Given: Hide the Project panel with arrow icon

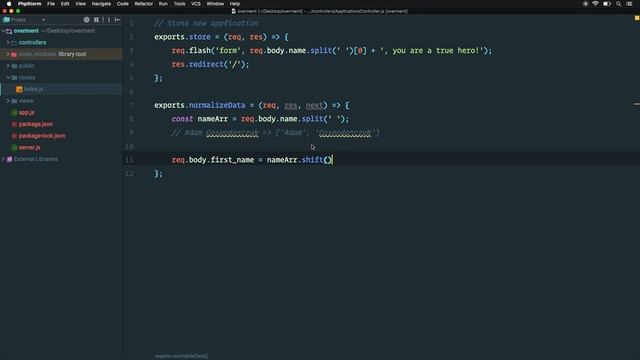Looking at the screenshot, I should pyautogui.click(x=118, y=20).
